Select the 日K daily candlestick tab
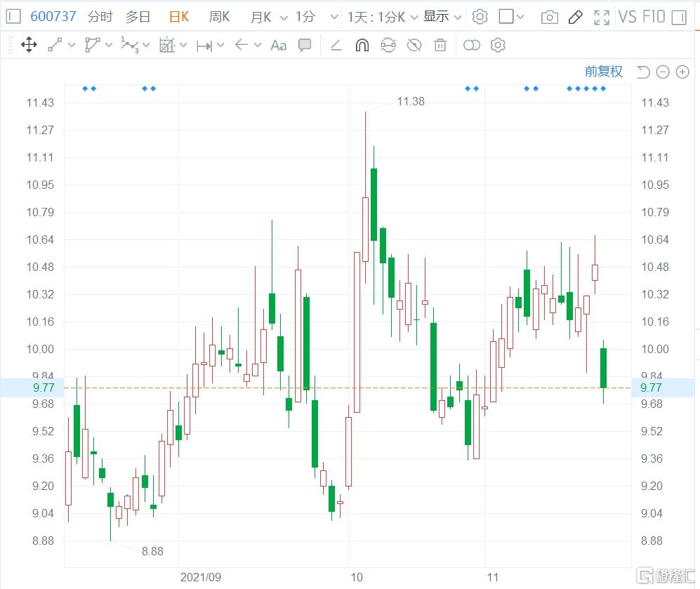The image size is (700, 589). coord(178,17)
